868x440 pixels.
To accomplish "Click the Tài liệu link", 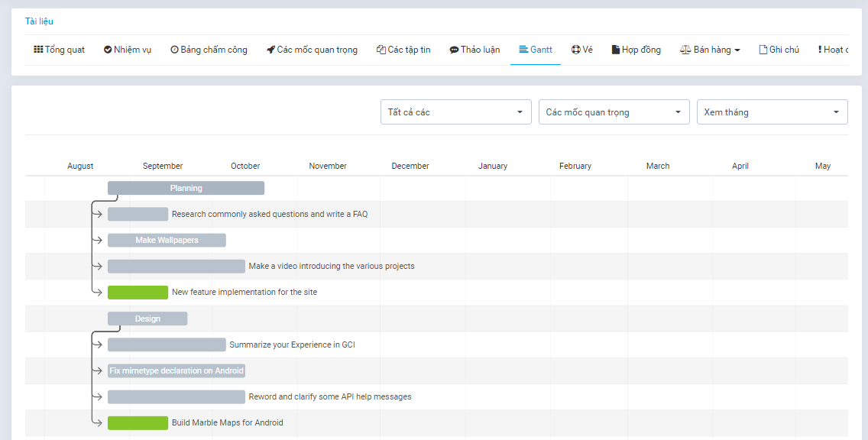I will [x=39, y=21].
